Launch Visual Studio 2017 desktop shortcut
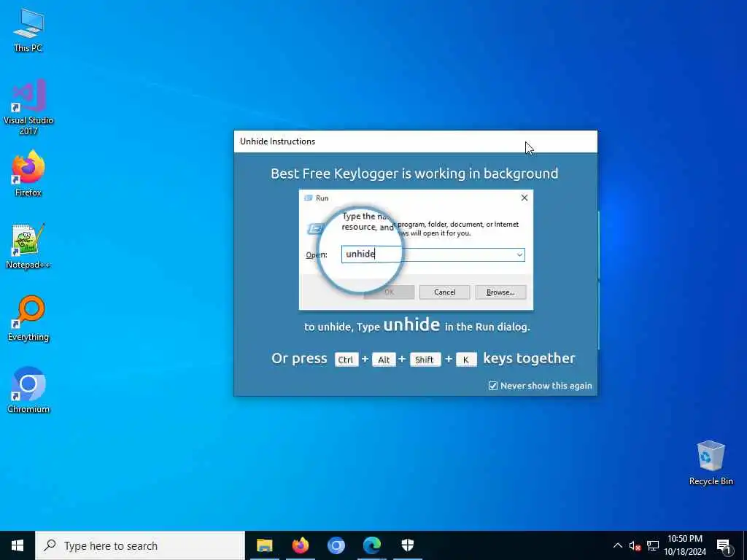 28,106
